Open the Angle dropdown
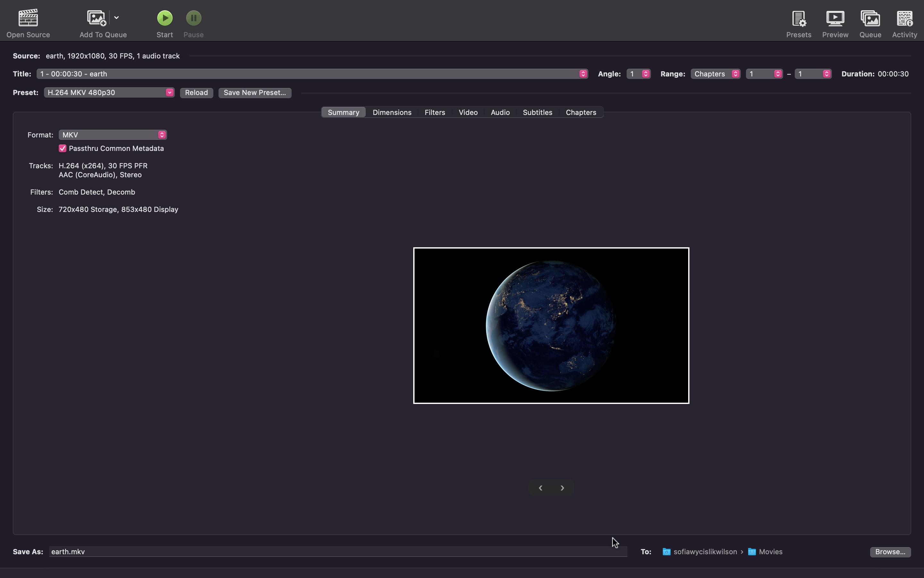 pyautogui.click(x=638, y=74)
